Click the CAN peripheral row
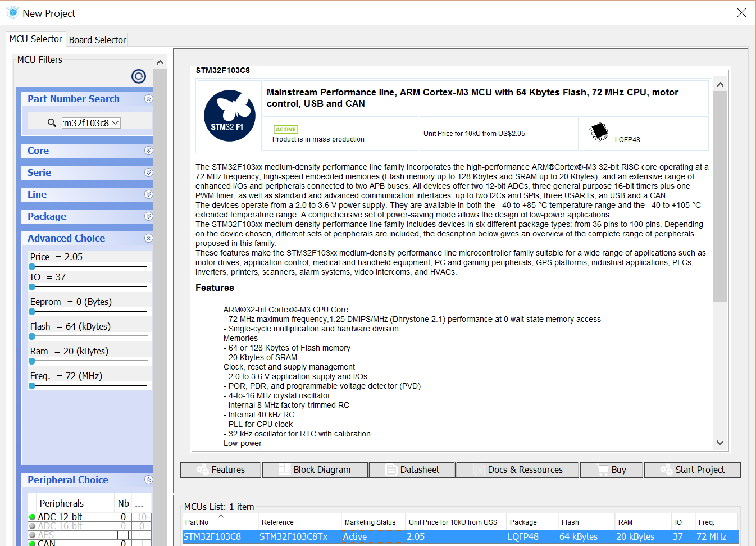Image resolution: width=756 pixels, height=546 pixels. coord(89,543)
